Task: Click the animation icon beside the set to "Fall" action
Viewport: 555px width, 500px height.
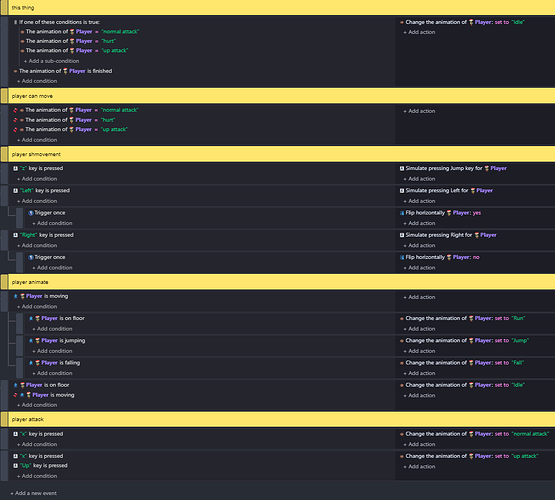Action: point(402,363)
